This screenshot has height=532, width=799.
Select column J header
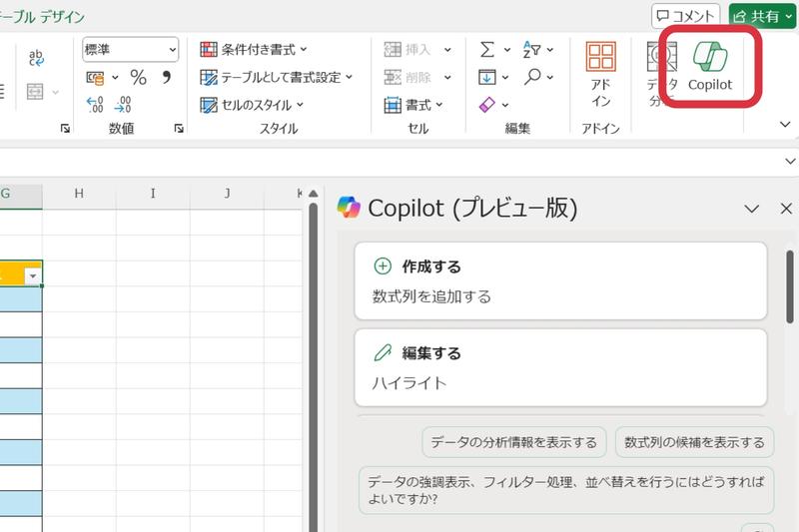(x=227, y=194)
